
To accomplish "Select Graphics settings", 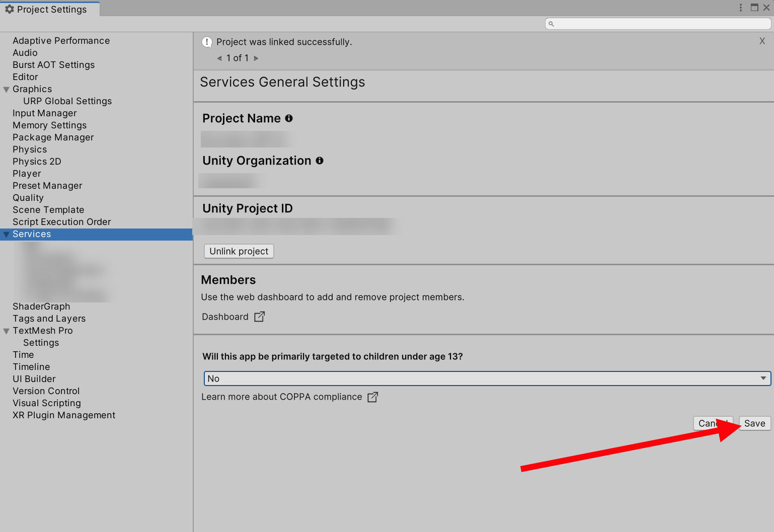I will pyautogui.click(x=32, y=89).
